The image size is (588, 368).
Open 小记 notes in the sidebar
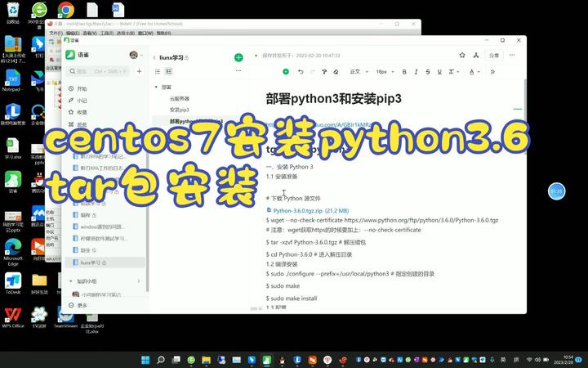[78, 101]
